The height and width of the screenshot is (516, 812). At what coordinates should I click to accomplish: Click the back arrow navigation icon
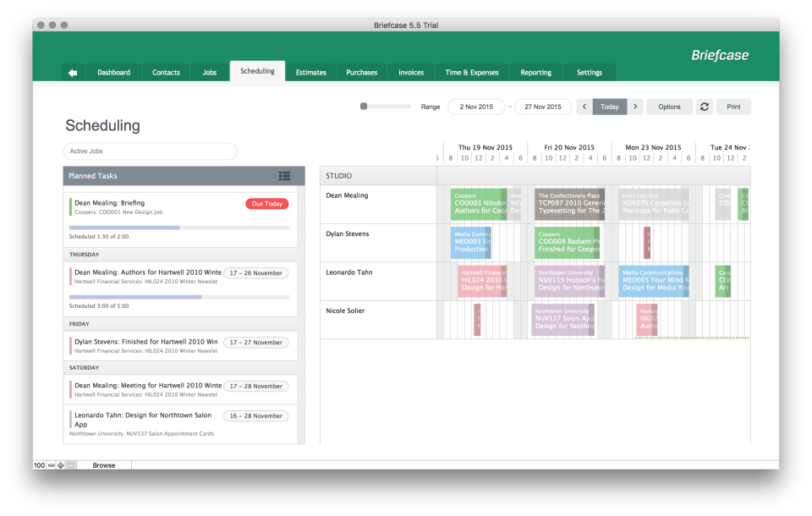[73, 73]
